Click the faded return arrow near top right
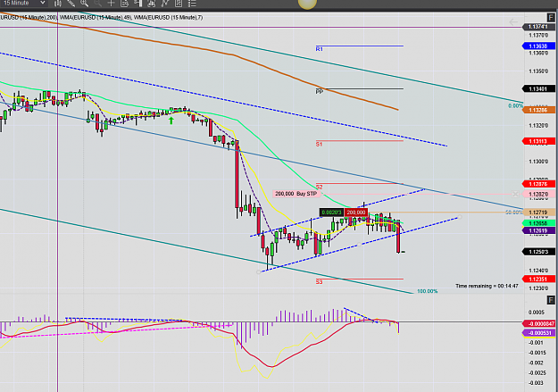 512,22
